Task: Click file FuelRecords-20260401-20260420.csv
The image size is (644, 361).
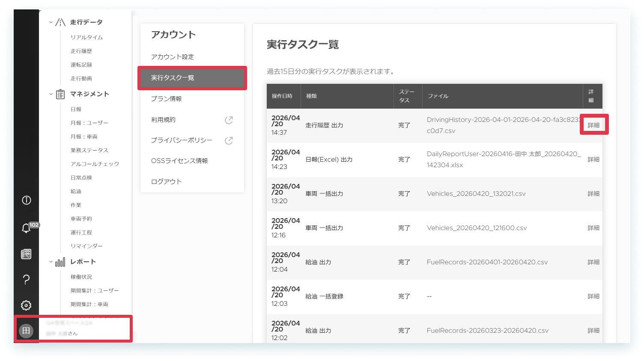Action: coord(487,262)
